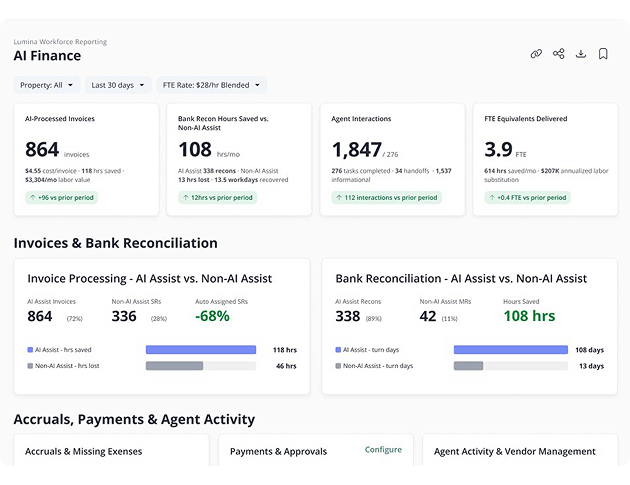Click the AI-Processed Invoices card title

point(60,119)
